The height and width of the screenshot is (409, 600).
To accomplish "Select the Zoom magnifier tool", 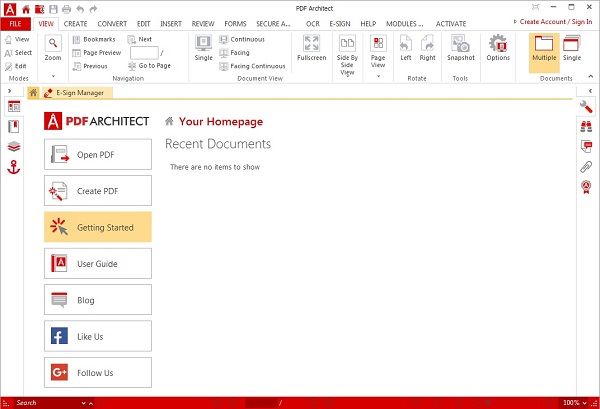I will tap(53, 48).
